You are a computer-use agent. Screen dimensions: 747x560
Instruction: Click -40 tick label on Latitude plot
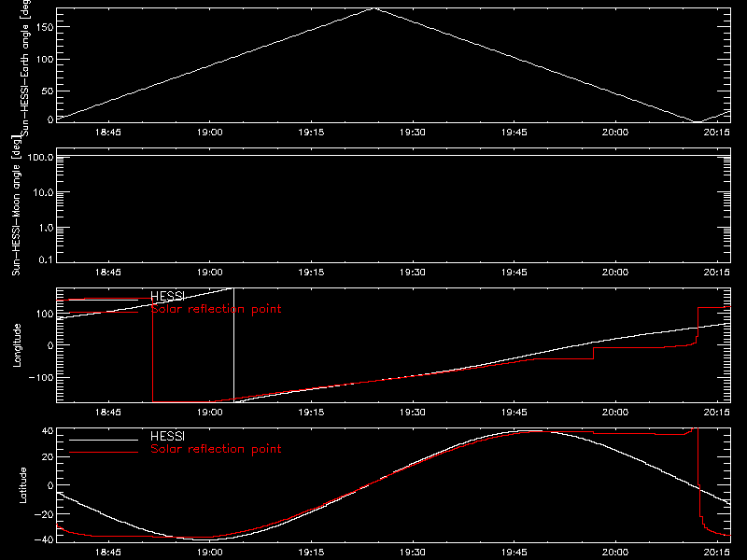tap(44, 539)
